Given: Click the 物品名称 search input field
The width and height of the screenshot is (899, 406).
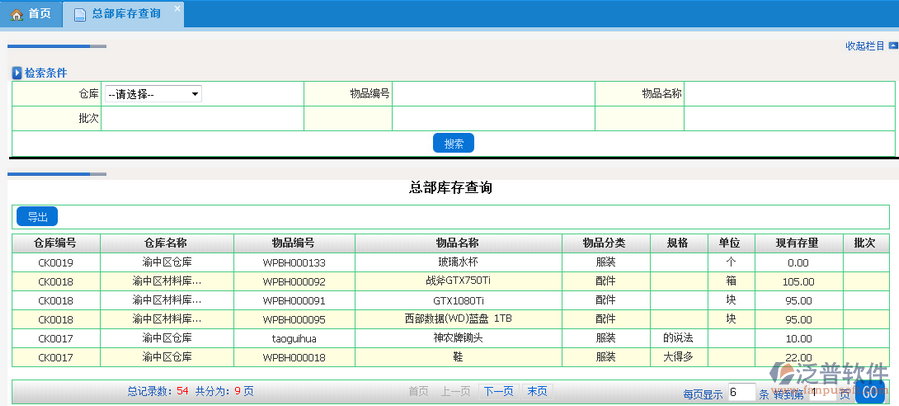Looking at the screenshot, I should coord(788,94).
